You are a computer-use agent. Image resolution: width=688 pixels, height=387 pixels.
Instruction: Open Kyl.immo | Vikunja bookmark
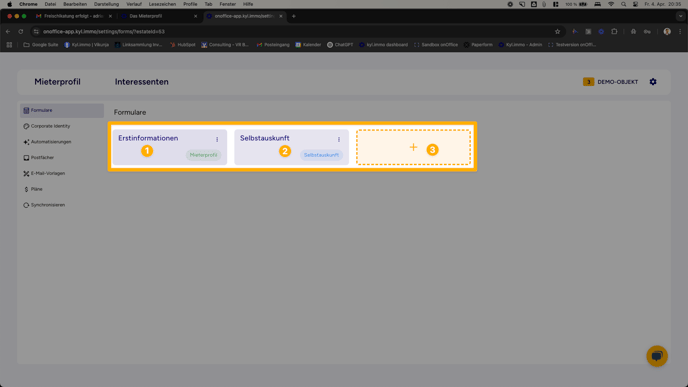click(x=86, y=45)
